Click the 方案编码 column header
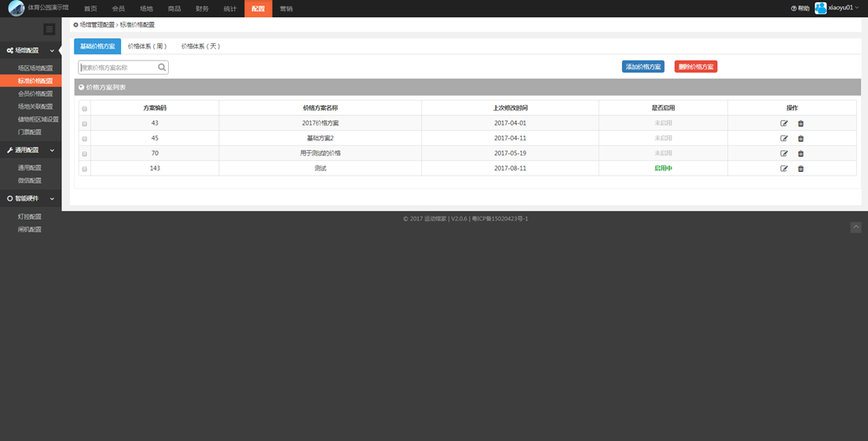868x441 pixels. pos(155,108)
